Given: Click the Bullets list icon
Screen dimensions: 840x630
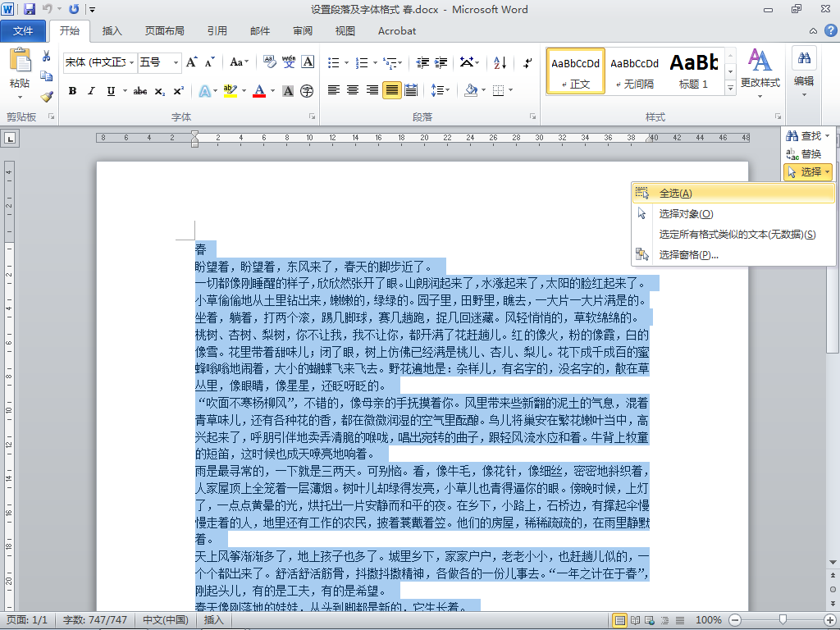Looking at the screenshot, I should [334, 62].
